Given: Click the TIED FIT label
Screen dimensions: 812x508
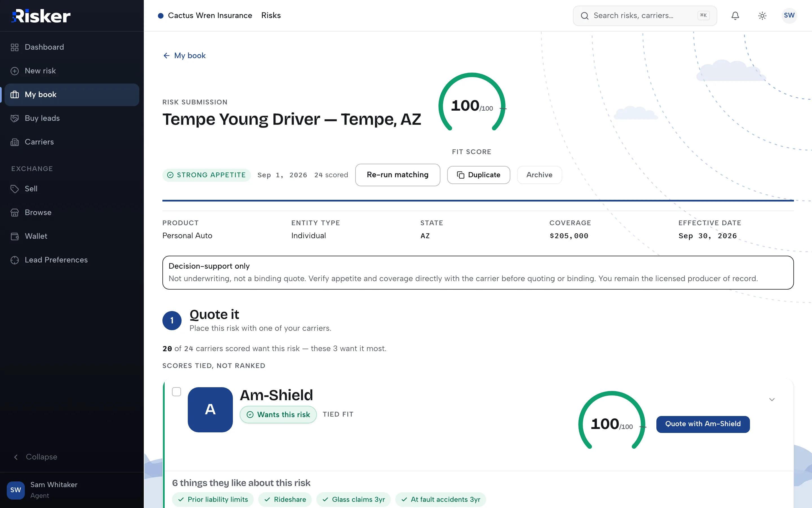Looking at the screenshot, I should click(338, 415).
